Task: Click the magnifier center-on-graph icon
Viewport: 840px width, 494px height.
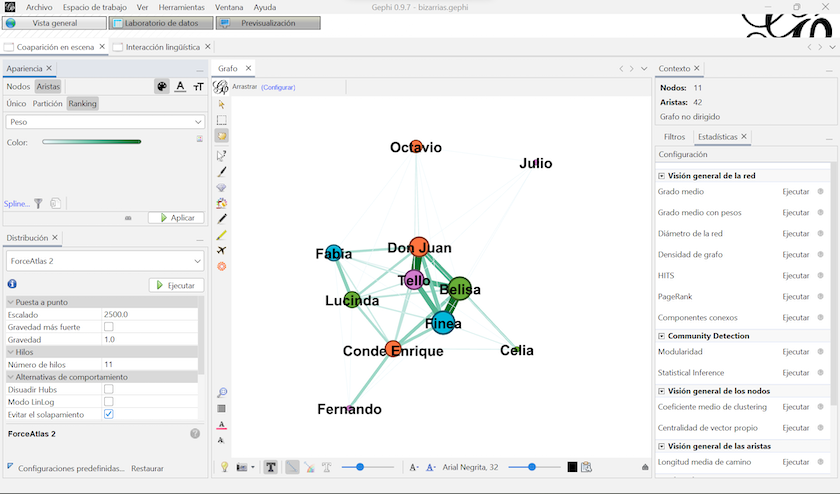Action: point(222,393)
